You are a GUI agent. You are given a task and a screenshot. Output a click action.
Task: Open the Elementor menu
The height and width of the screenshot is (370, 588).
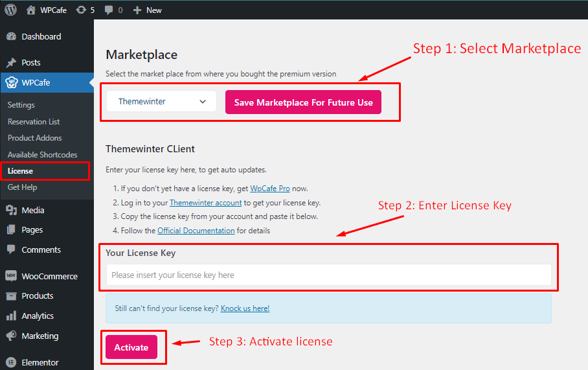pos(40,362)
